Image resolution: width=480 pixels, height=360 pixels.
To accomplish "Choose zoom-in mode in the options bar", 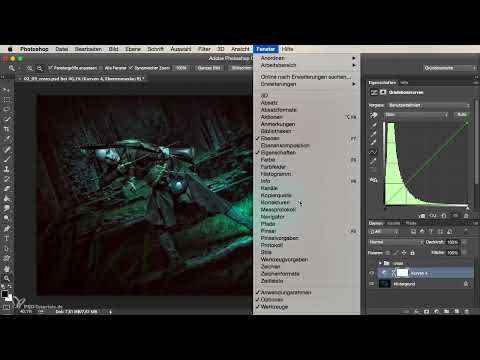I will point(30,68).
